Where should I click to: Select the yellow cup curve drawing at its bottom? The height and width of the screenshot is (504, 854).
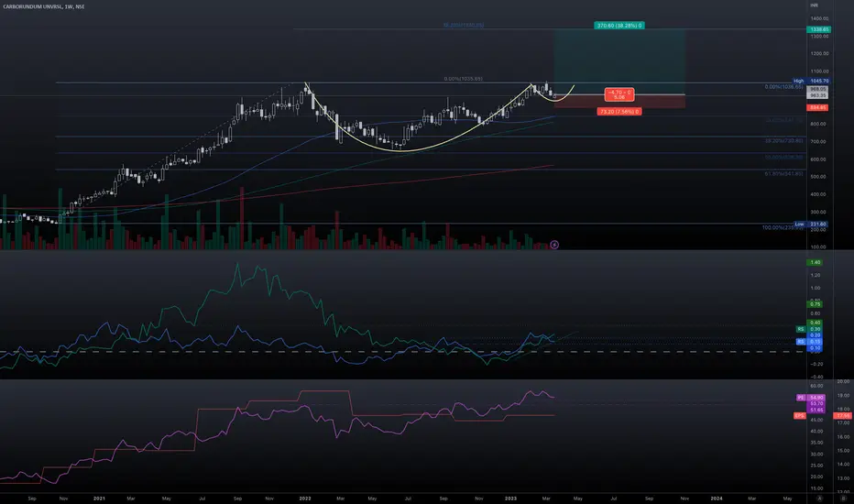point(401,151)
